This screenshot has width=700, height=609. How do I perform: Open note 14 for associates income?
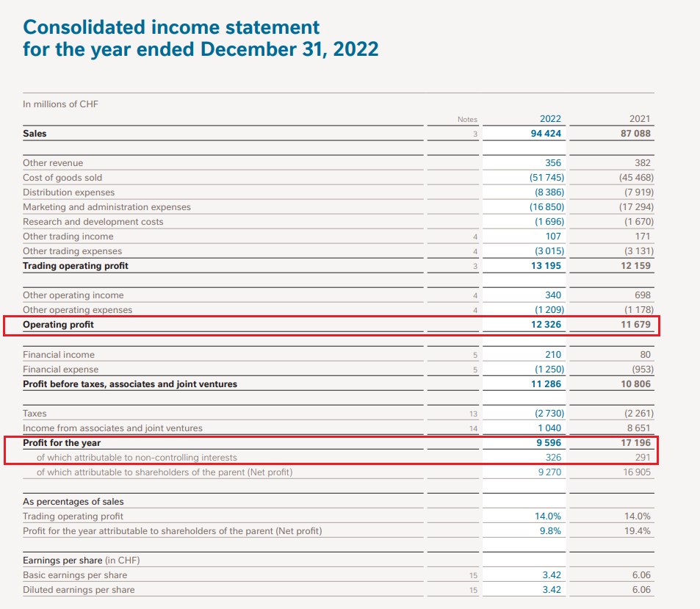(474, 428)
